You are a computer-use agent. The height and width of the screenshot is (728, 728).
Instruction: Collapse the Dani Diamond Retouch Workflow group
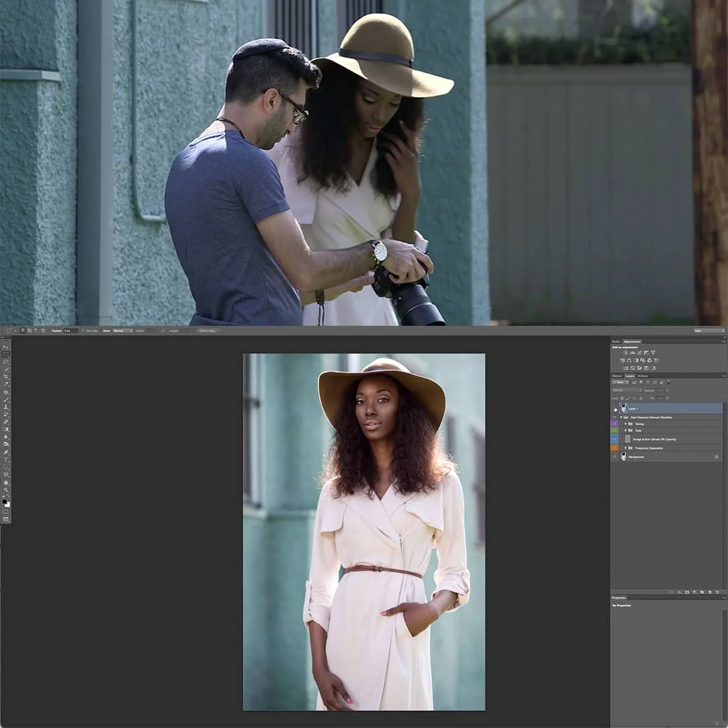point(621,417)
